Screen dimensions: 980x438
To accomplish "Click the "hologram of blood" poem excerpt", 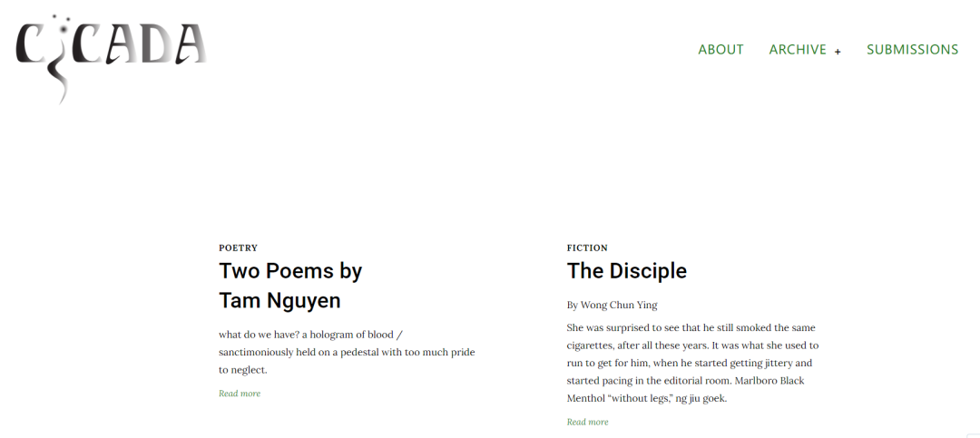I will coord(347,352).
